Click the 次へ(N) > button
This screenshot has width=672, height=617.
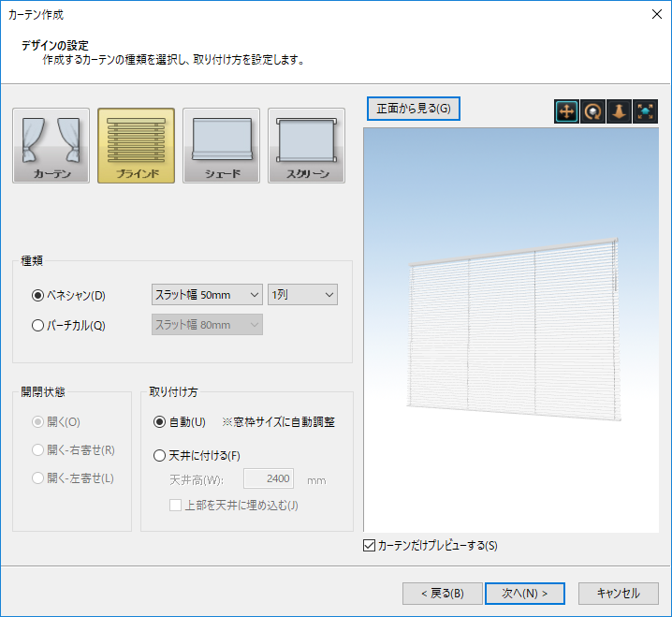click(525, 594)
